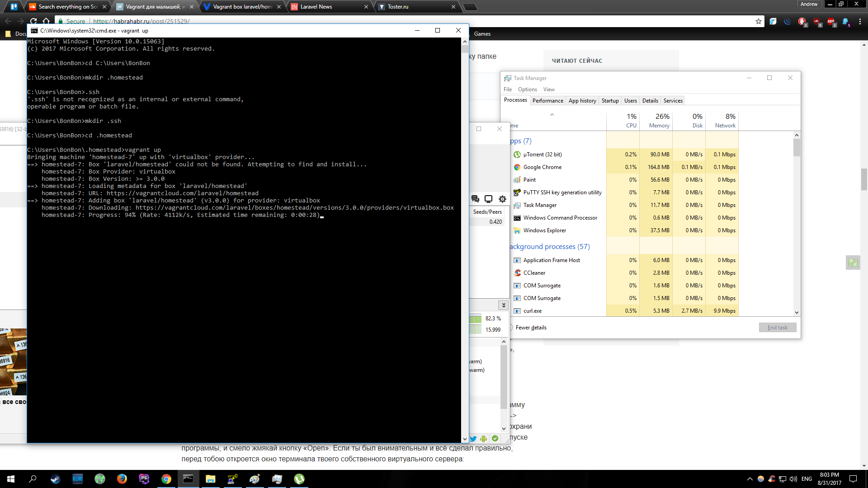This screenshot has width=868, height=488.
Task: Switch to Paint taskbar icon
Action: (255, 479)
